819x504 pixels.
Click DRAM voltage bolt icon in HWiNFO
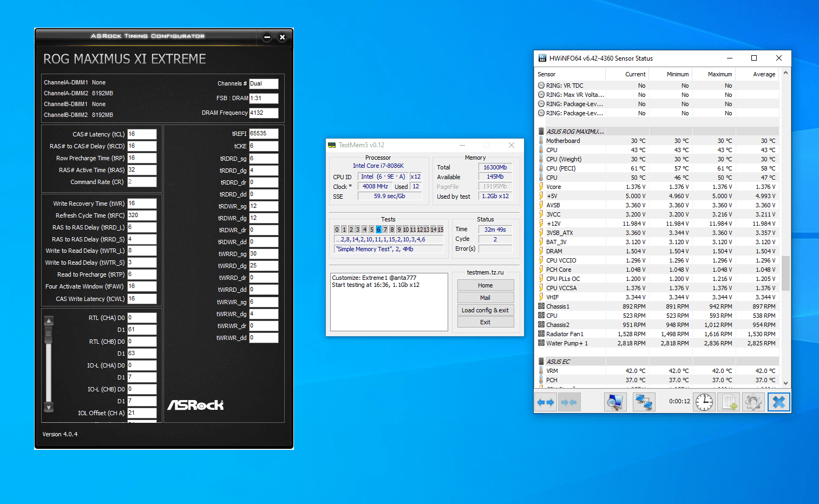(x=541, y=251)
